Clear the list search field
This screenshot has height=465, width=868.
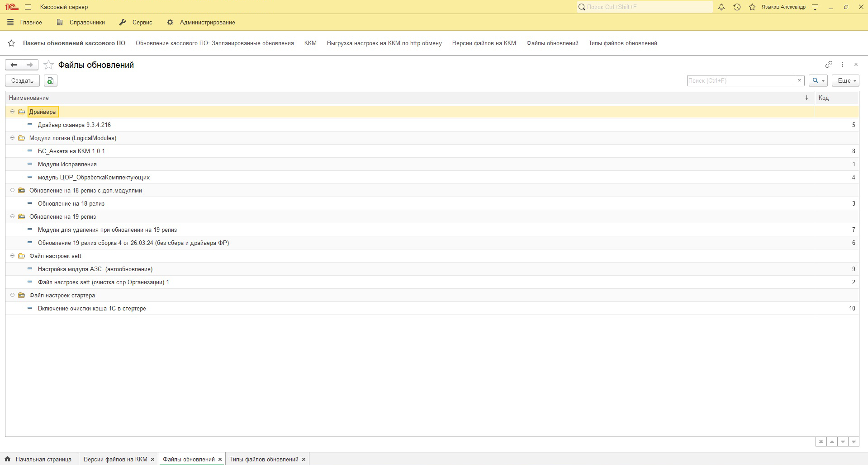(x=799, y=80)
